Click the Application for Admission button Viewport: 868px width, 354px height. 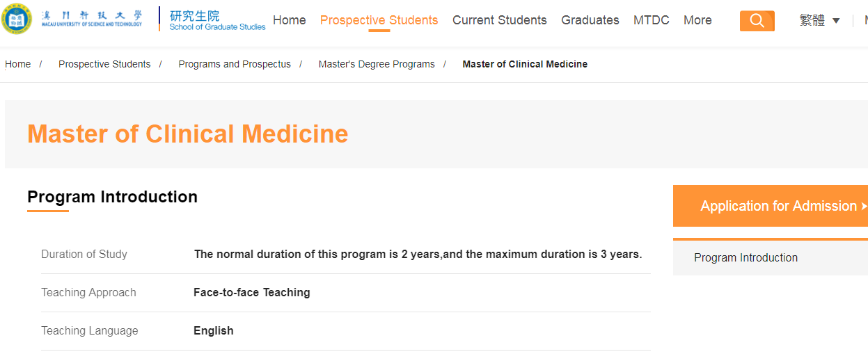[x=771, y=206]
